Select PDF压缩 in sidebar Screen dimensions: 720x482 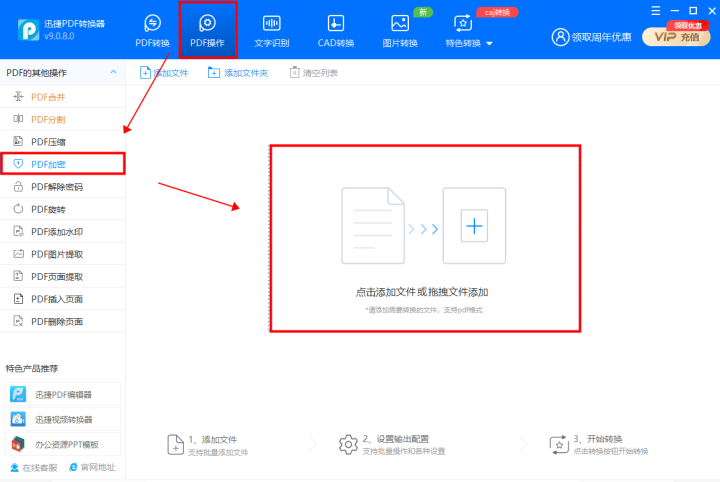click(x=62, y=142)
